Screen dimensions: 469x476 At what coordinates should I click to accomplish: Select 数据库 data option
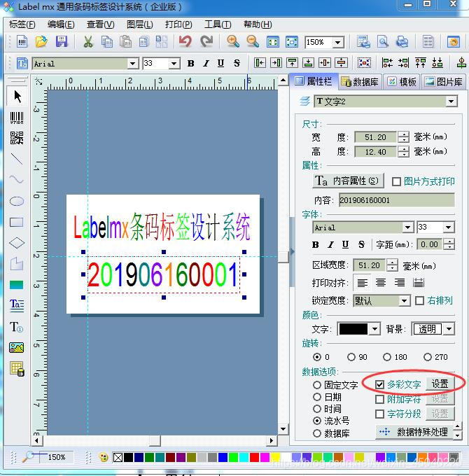[x=316, y=433]
